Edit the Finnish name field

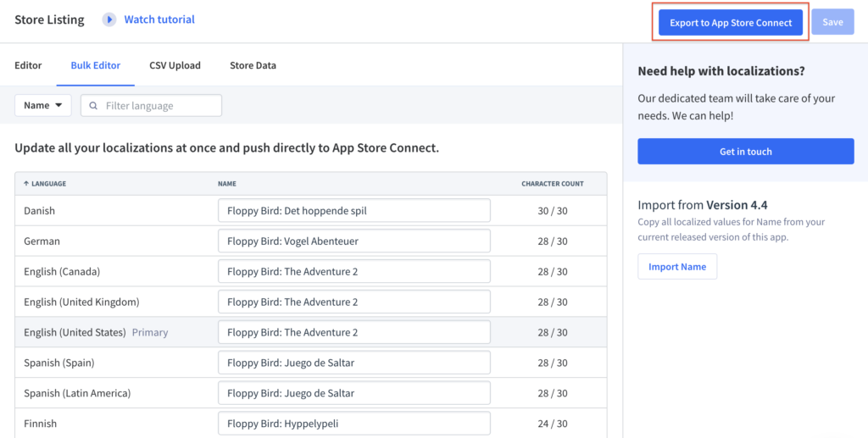tap(354, 424)
